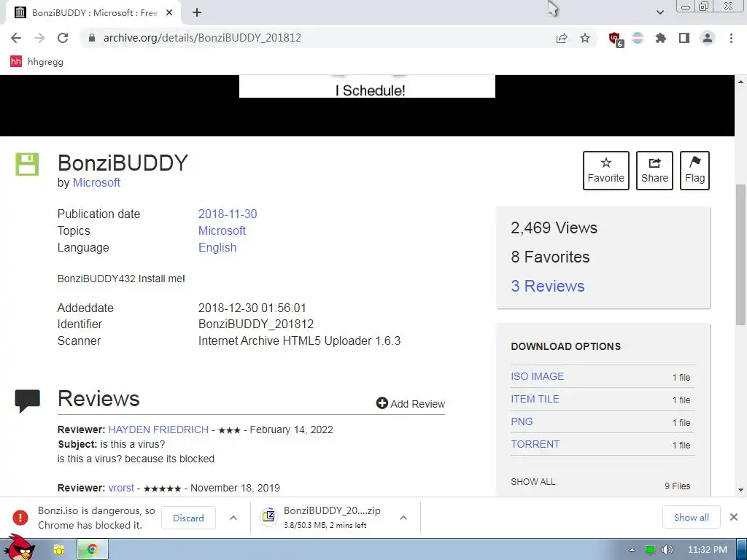Share this page via address bar icon
Screen dimensions: 747x560
(x=562, y=38)
